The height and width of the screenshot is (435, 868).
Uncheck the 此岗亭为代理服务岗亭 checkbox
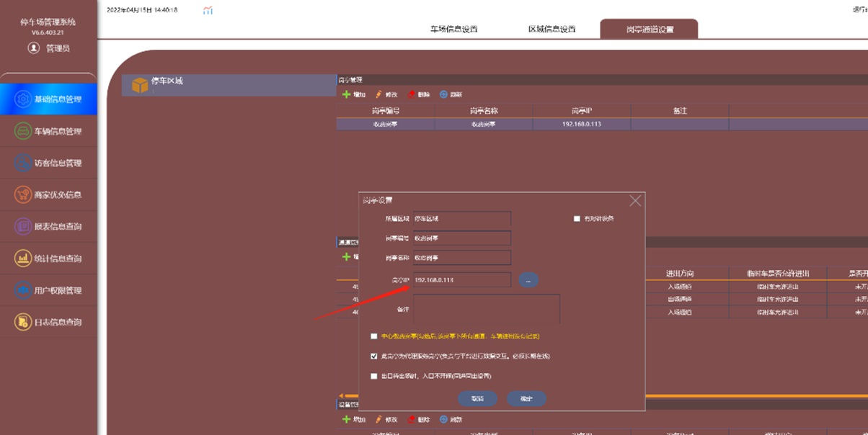tap(373, 356)
